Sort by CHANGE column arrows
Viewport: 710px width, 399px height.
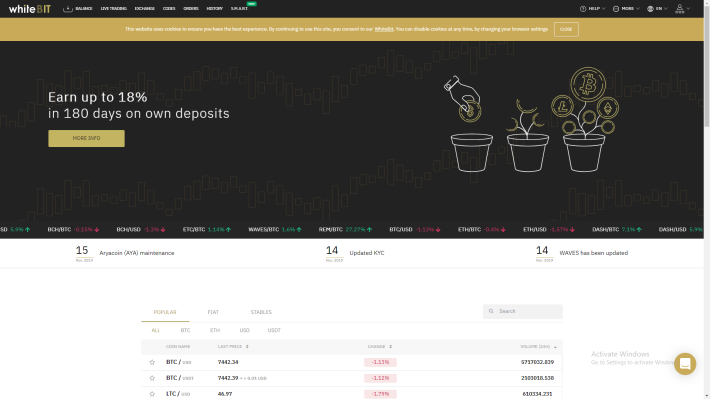pyautogui.click(x=390, y=346)
